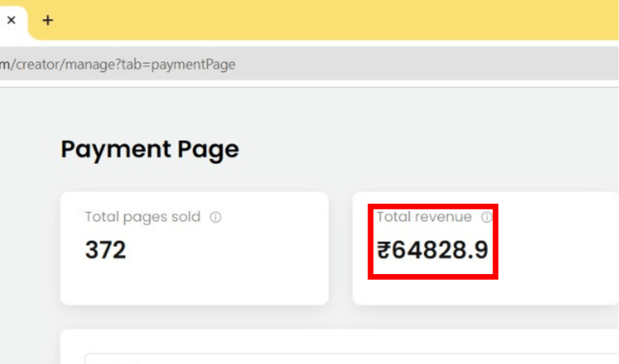
Task: Close the current browser tab
Action: 11,20
